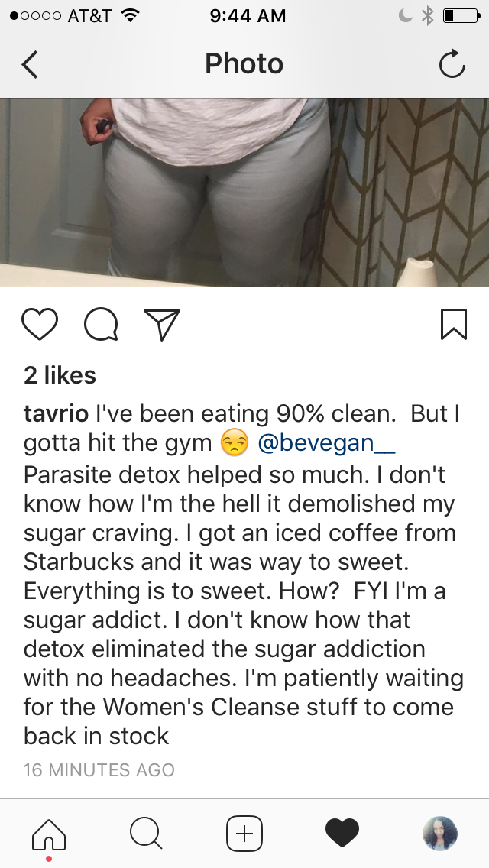Tap the back arrow in header
The height and width of the screenshot is (868, 489).
coord(30,64)
